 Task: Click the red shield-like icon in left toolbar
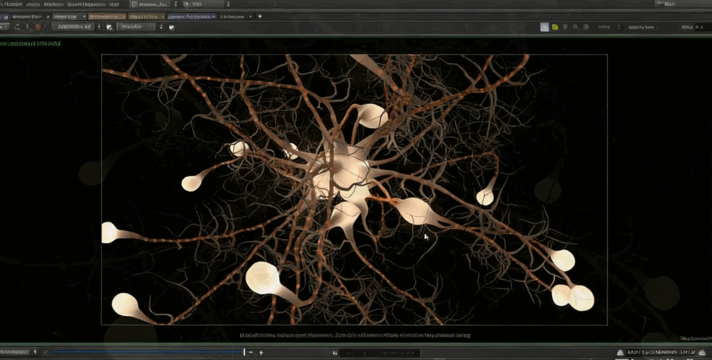click(x=39, y=27)
